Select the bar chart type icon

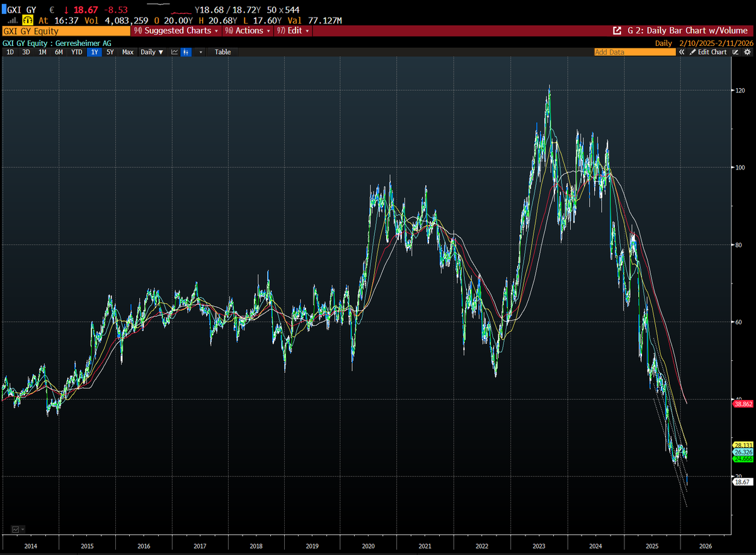coord(186,52)
